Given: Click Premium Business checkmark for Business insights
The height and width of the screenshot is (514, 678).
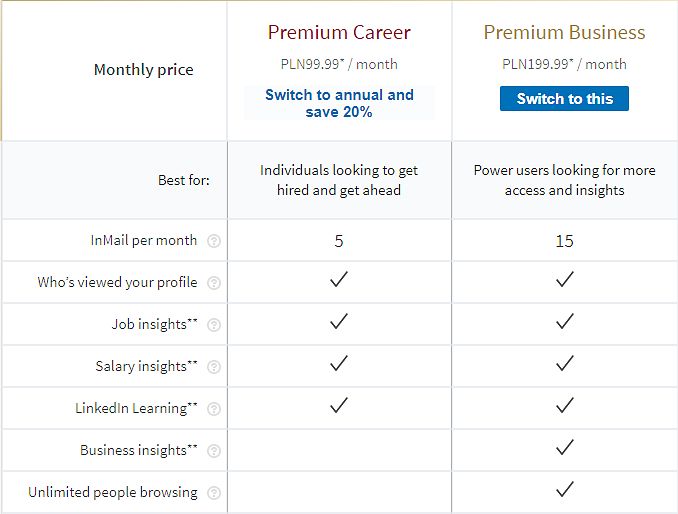Looking at the screenshot, I should (x=564, y=447).
